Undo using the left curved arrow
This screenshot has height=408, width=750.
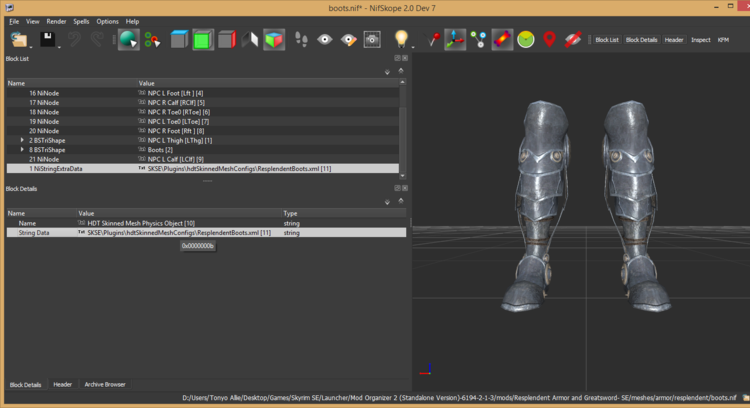(x=74, y=39)
